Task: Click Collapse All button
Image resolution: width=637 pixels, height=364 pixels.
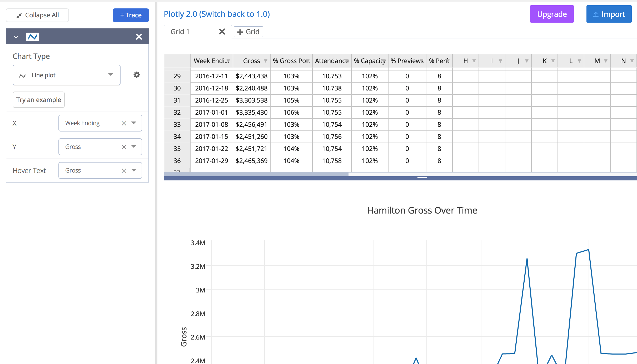Action: point(37,15)
